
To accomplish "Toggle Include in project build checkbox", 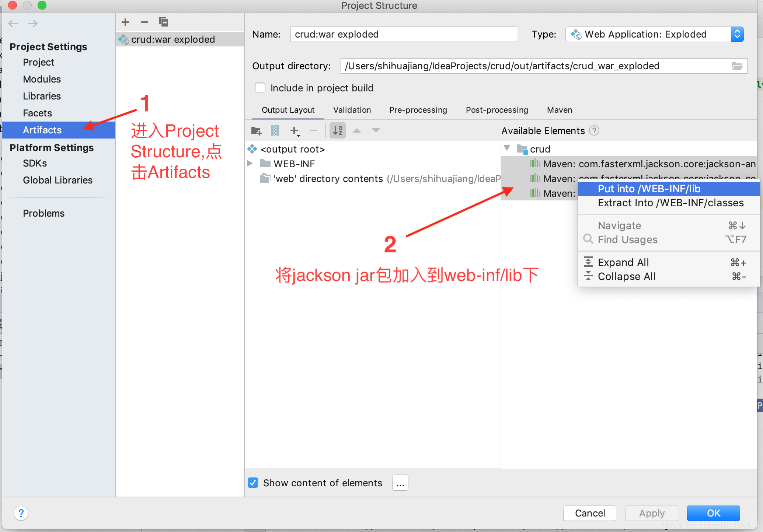I will tap(260, 88).
